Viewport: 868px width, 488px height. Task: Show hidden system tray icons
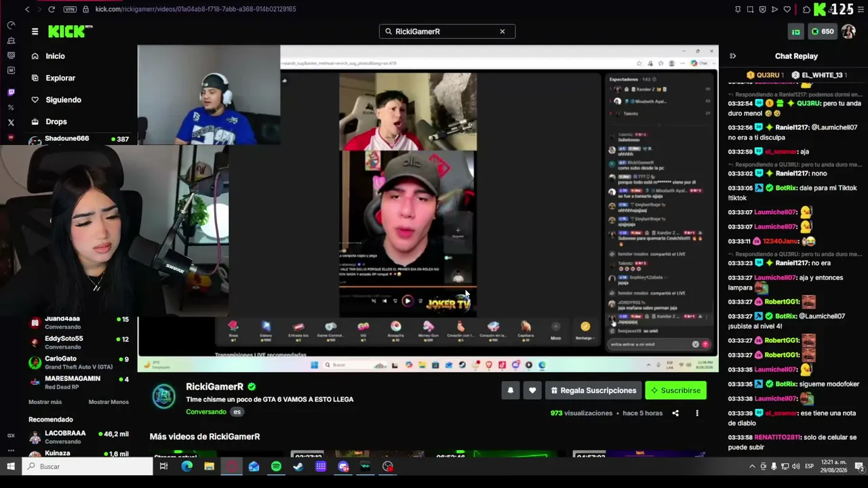(752, 466)
